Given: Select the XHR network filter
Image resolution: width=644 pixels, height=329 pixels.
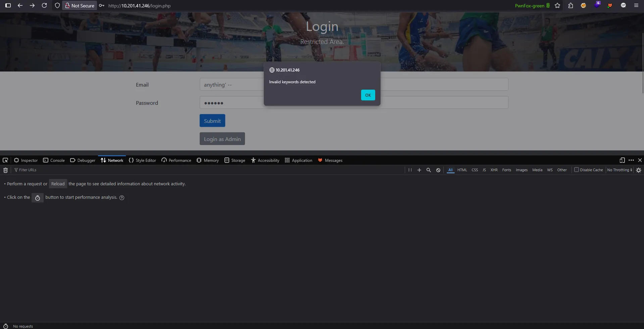Looking at the screenshot, I should pos(494,170).
